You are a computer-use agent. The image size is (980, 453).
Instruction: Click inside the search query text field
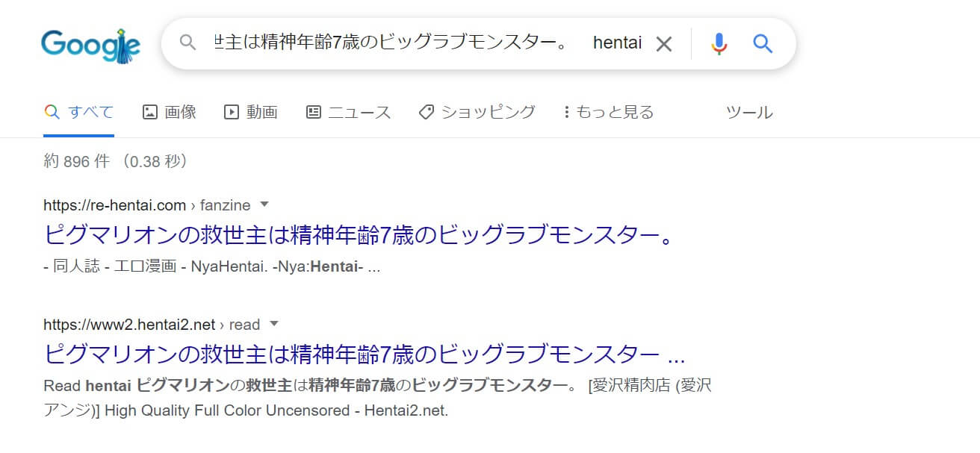[427, 43]
